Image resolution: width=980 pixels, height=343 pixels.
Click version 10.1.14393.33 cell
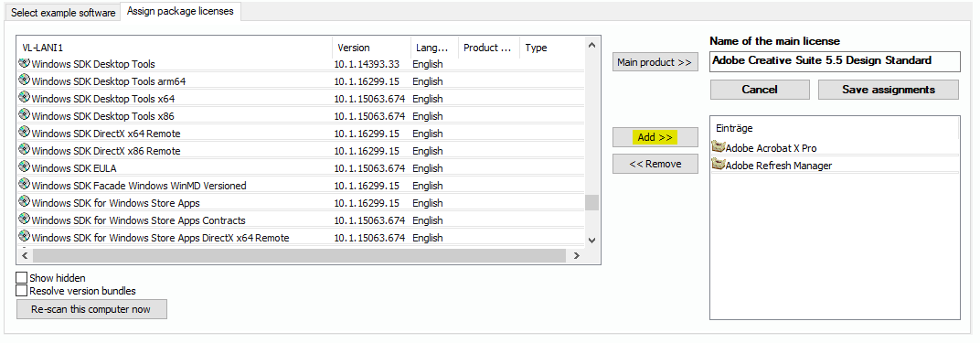[x=367, y=64]
